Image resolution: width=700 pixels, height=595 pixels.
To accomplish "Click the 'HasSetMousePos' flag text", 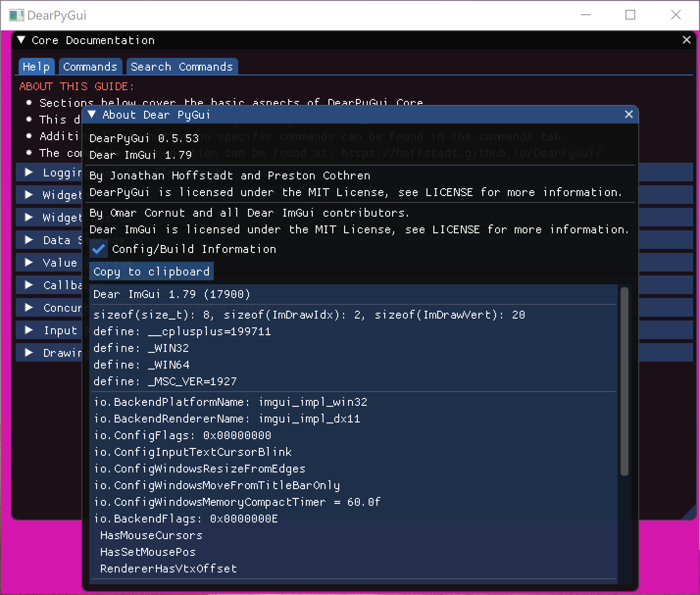I will (148, 552).
